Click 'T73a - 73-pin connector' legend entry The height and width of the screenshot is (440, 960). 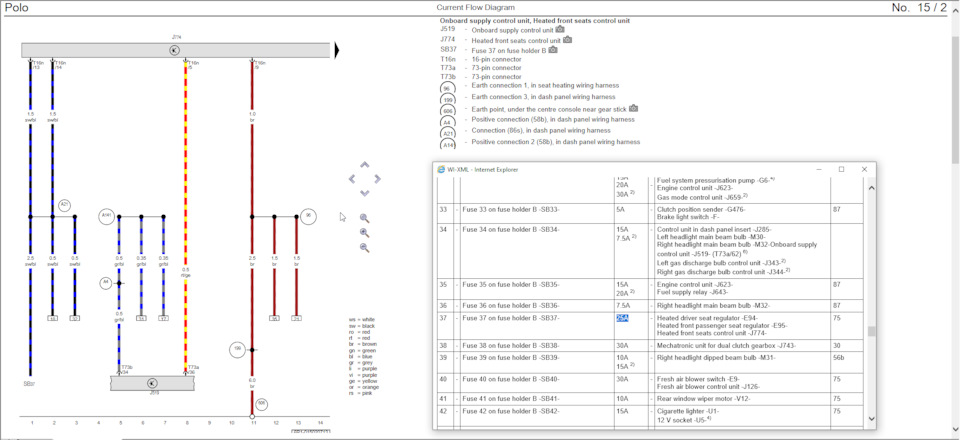click(481, 68)
